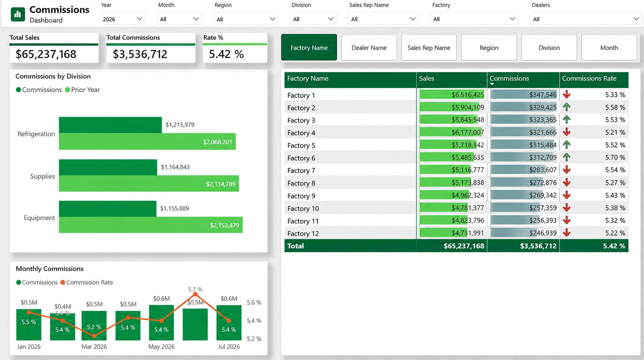Click the Jun 2026 5.7 % rate point
This screenshot has height=360, width=644.
(195, 294)
